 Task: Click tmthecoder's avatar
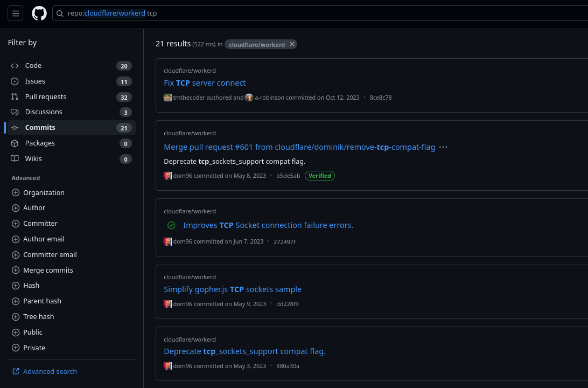click(x=167, y=98)
